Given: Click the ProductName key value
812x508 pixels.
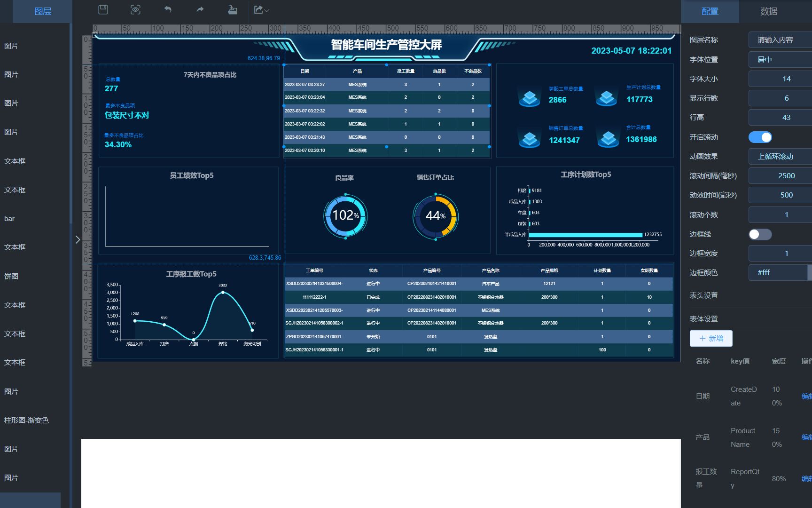Looking at the screenshot, I should (743, 437).
